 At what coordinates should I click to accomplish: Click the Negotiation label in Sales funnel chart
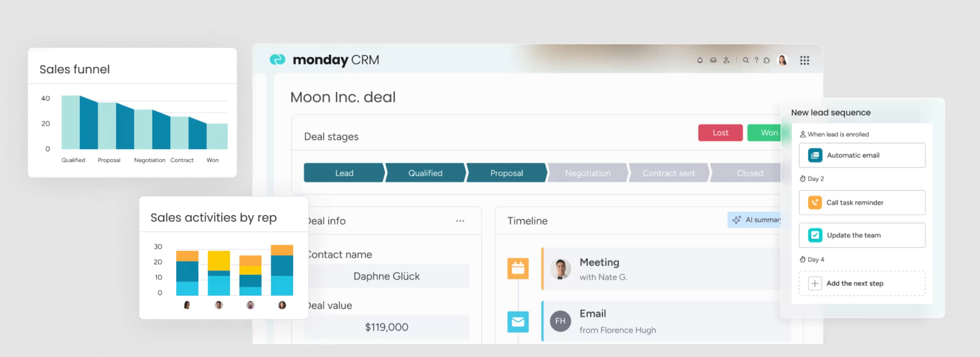click(150, 160)
